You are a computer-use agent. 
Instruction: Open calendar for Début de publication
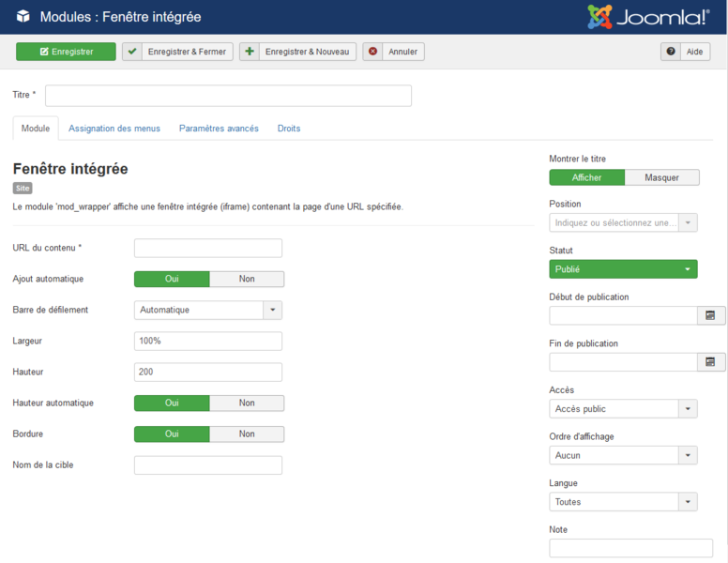point(710,316)
